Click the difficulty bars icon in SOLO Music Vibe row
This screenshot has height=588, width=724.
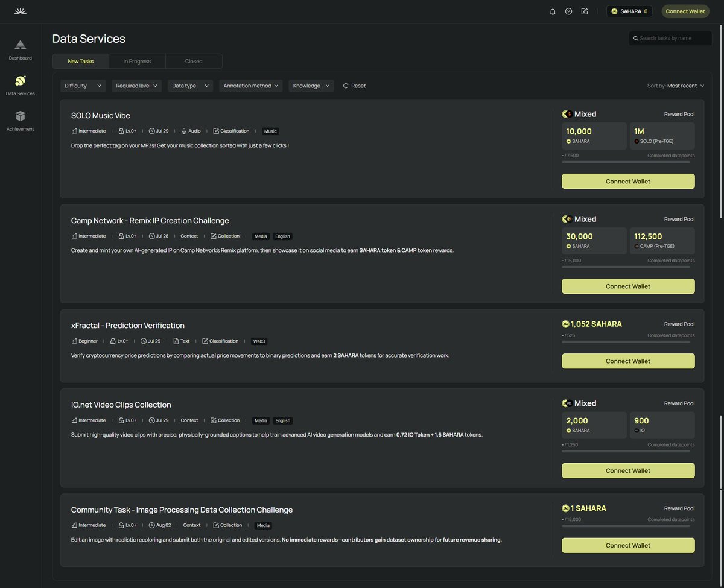[x=74, y=131]
